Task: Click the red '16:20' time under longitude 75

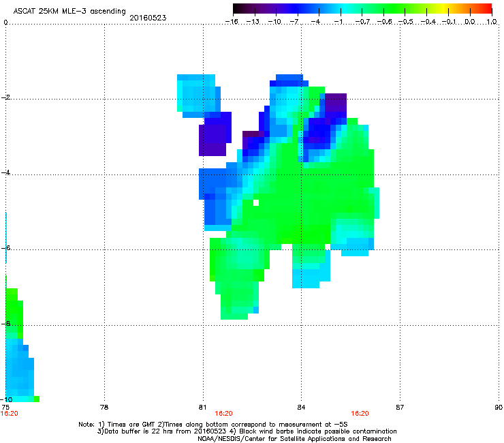Action: tap(10, 414)
